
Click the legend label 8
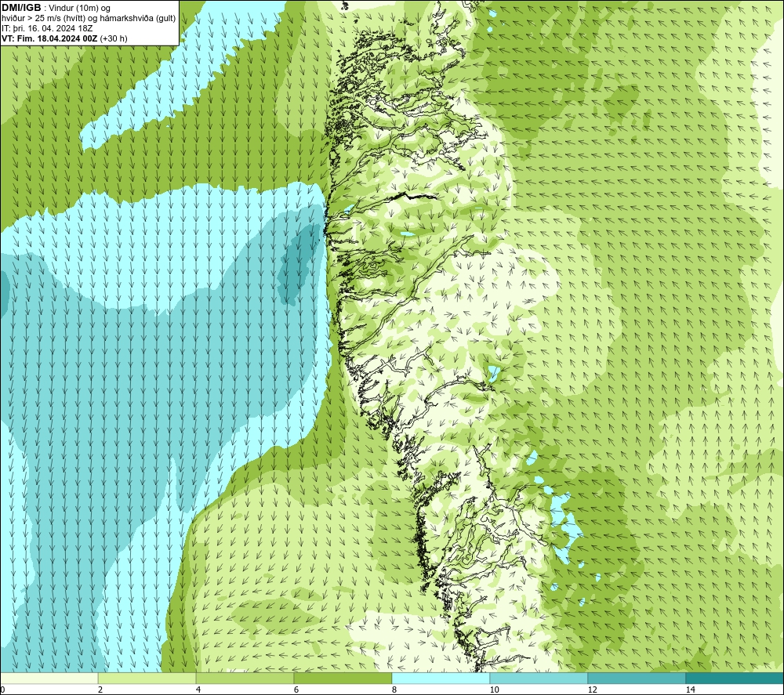pyautogui.click(x=394, y=690)
